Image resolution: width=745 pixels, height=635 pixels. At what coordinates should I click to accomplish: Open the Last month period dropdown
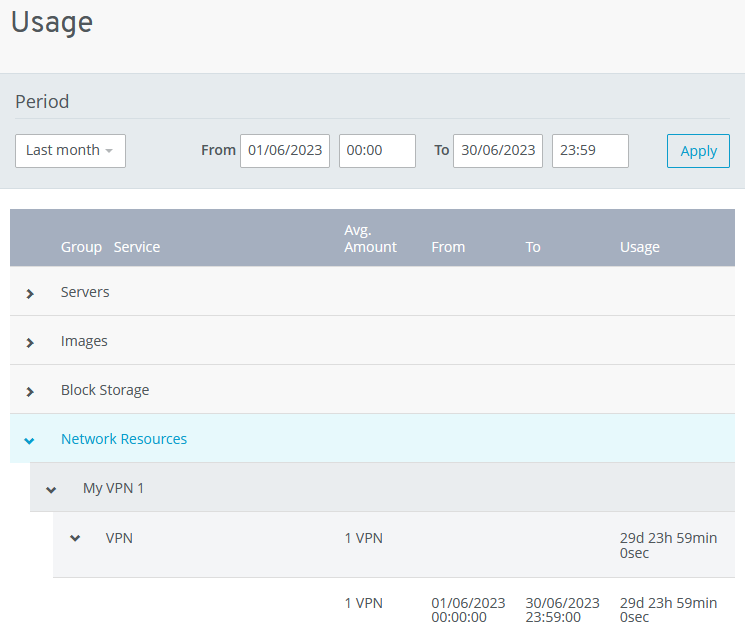(x=70, y=151)
